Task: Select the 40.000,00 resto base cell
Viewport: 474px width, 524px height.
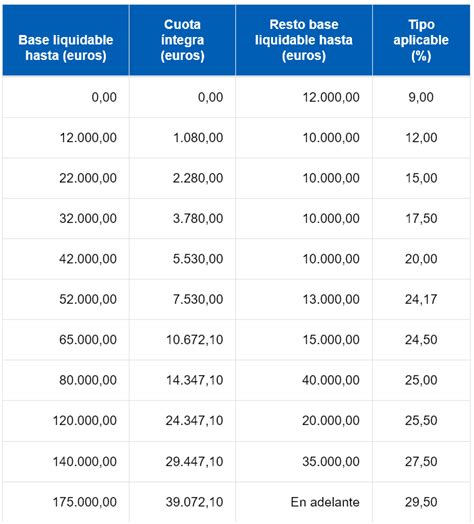Action: 304,380
